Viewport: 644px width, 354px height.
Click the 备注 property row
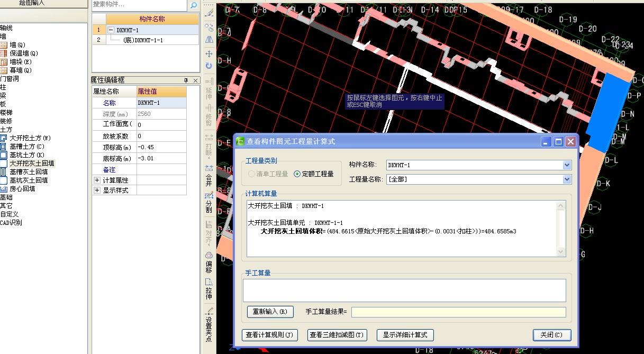point(139,169)
